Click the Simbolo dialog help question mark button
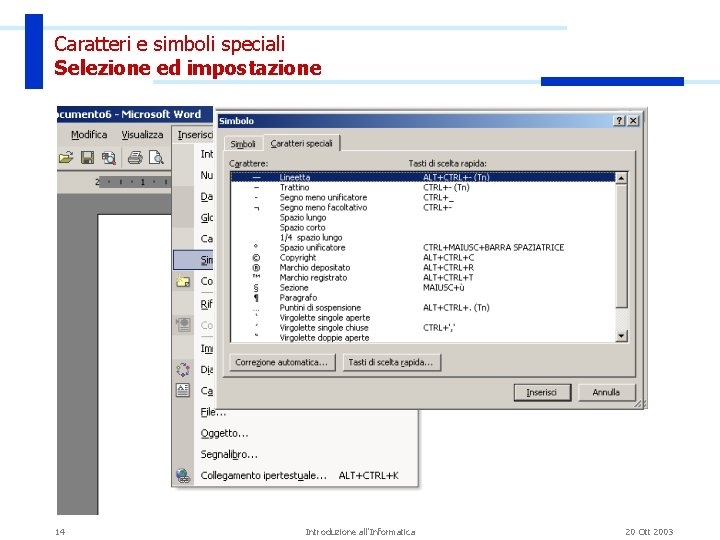720x540 pixels. pos(619,120)
